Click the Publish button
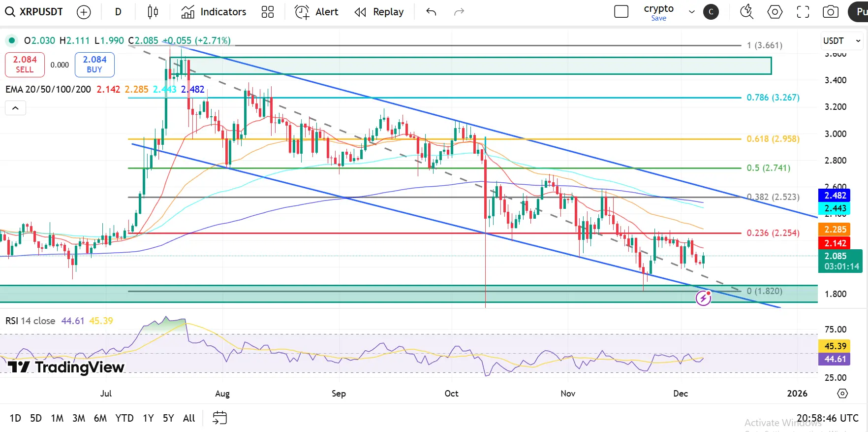 click(859, 12)
